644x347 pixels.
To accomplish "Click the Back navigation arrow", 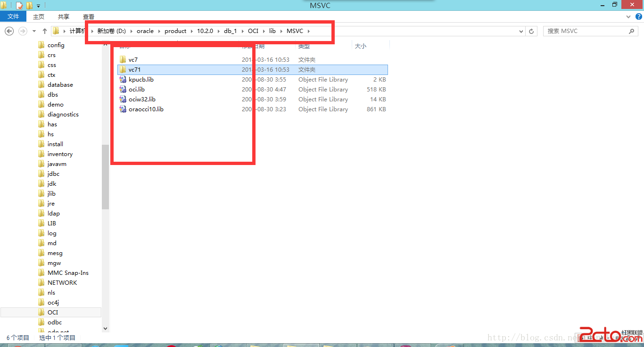I will [9, 31].
